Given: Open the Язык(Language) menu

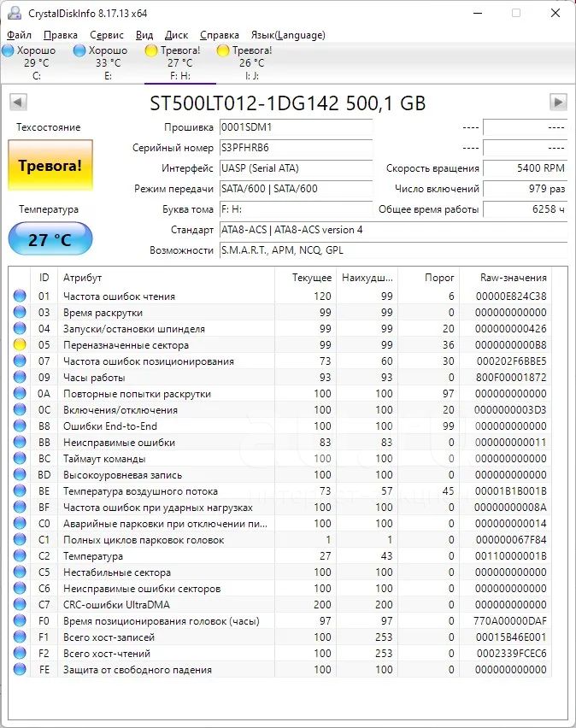Looking at the screenshot, I should pos(288,35).
